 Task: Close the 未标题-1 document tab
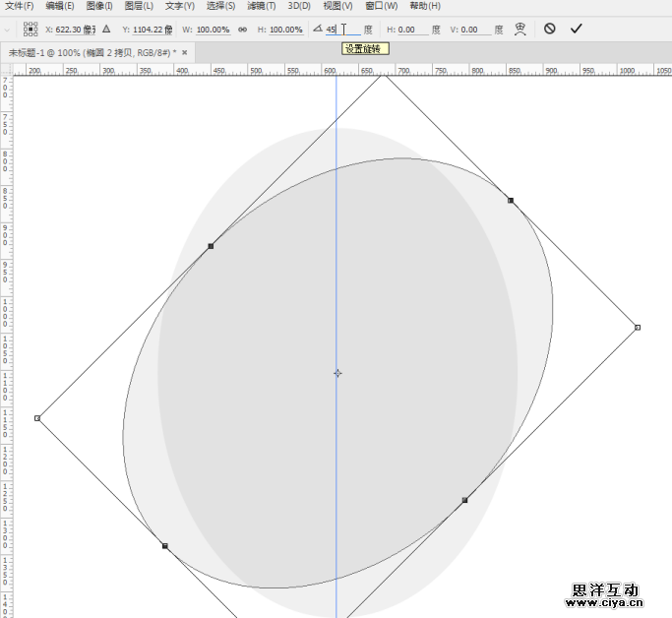point(186,51)
